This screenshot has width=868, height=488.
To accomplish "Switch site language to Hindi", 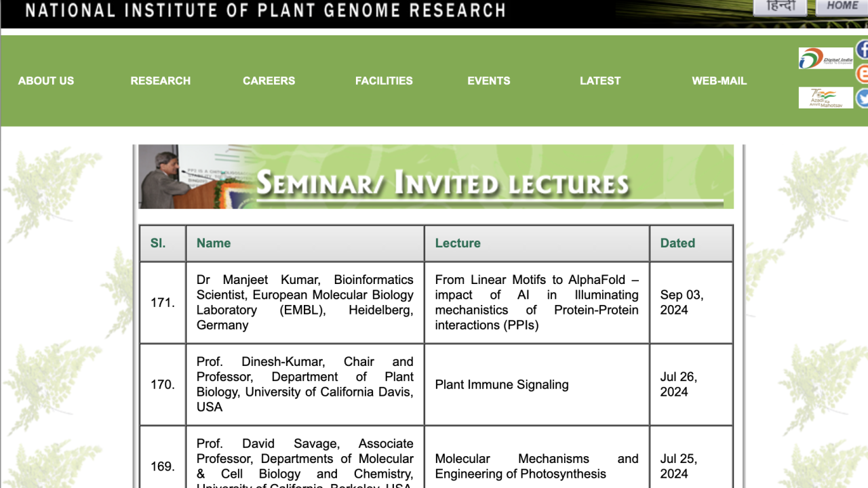I will (x=780, y=7).
